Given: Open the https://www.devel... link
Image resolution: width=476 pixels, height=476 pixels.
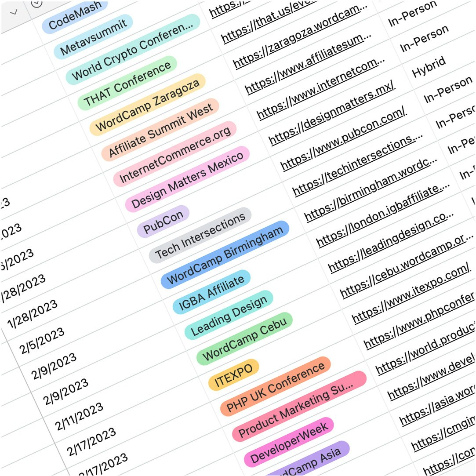Looking at the screenshot, I should [431, 375].
